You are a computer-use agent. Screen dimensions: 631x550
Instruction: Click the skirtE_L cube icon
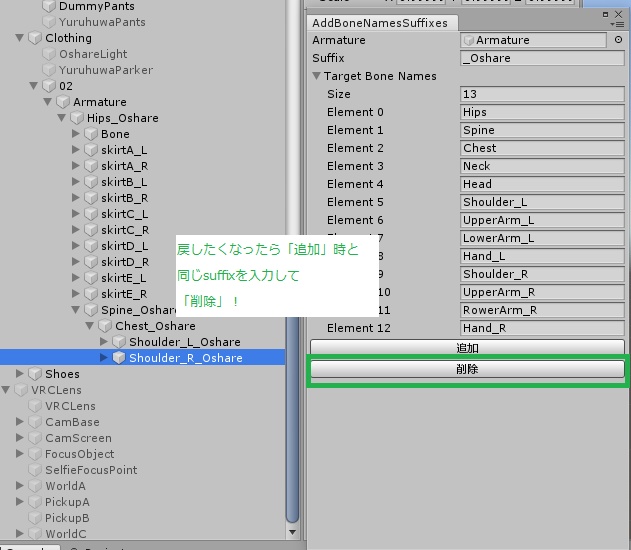pos(91,278)
